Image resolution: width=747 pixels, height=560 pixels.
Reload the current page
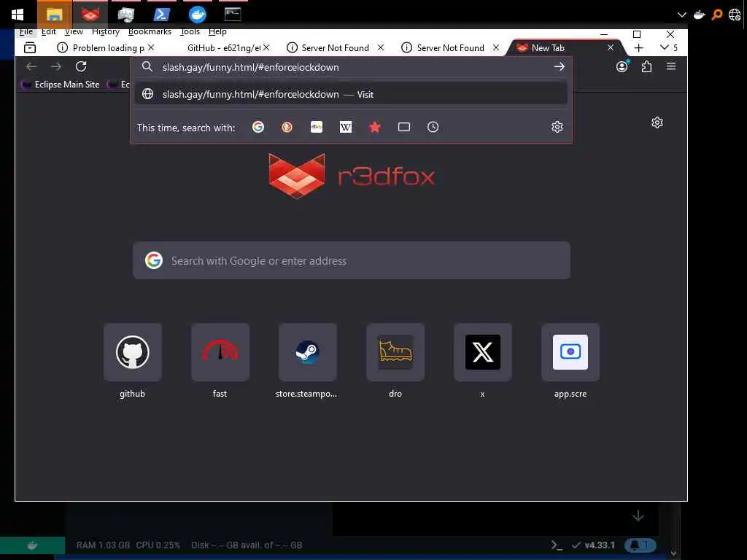(81, 66)
